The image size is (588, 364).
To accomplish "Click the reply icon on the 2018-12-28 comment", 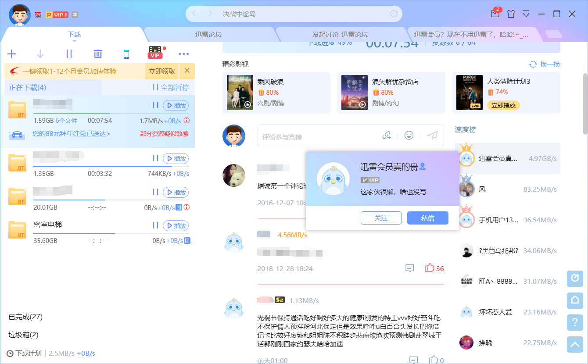I will coord(410,268).
